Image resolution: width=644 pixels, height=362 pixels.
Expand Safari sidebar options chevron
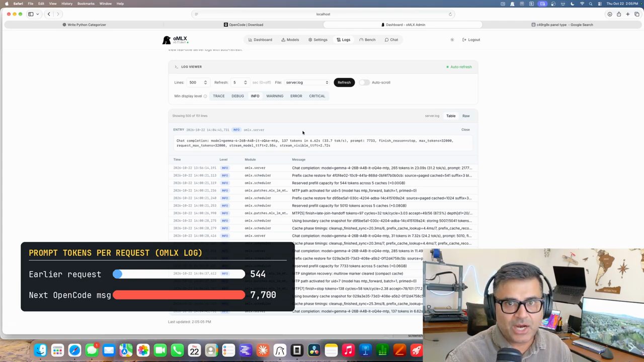pos(38,14)
